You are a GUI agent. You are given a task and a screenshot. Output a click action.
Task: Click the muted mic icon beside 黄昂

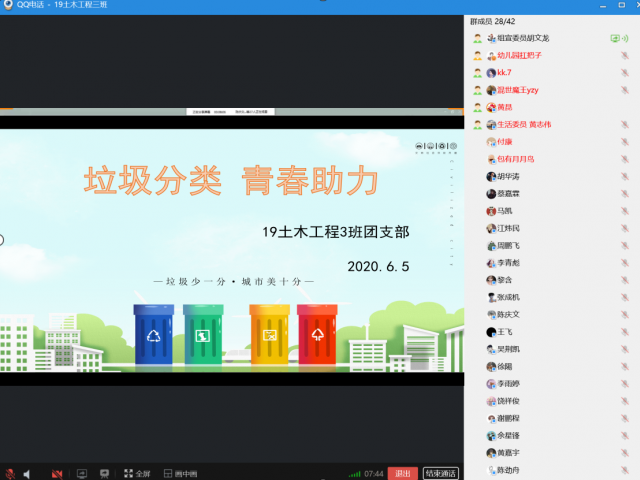(x=625, y=107)
